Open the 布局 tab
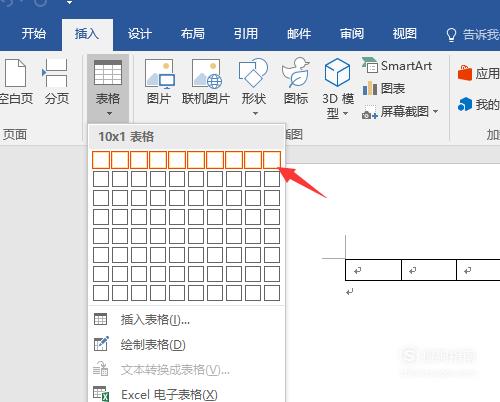 coord(193,34)
